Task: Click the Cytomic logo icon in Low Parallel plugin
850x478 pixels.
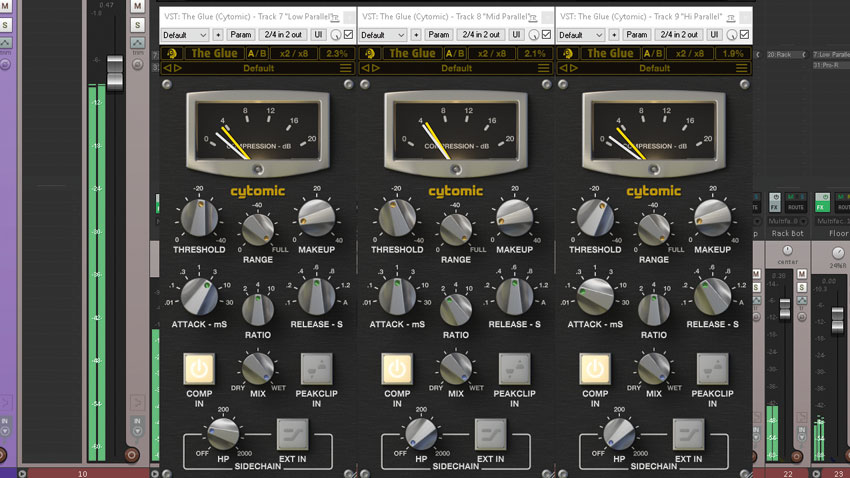Action: [x=172, y=53]
